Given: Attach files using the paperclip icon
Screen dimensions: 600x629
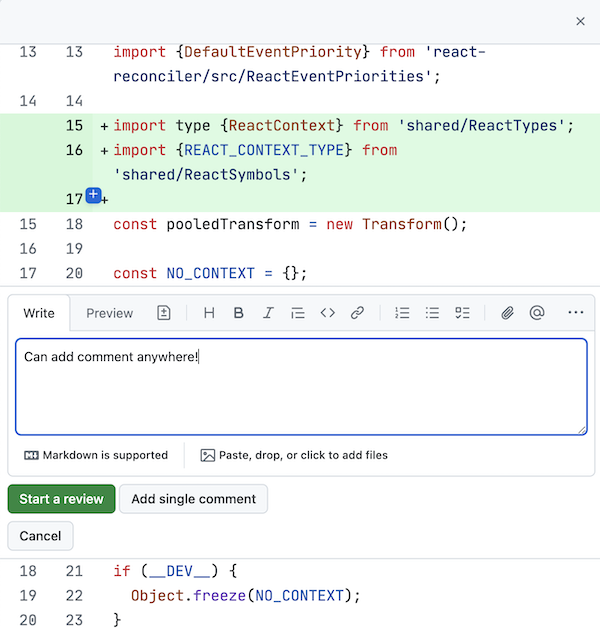Looking at the screenshot, I should click(x=507, y=313).
